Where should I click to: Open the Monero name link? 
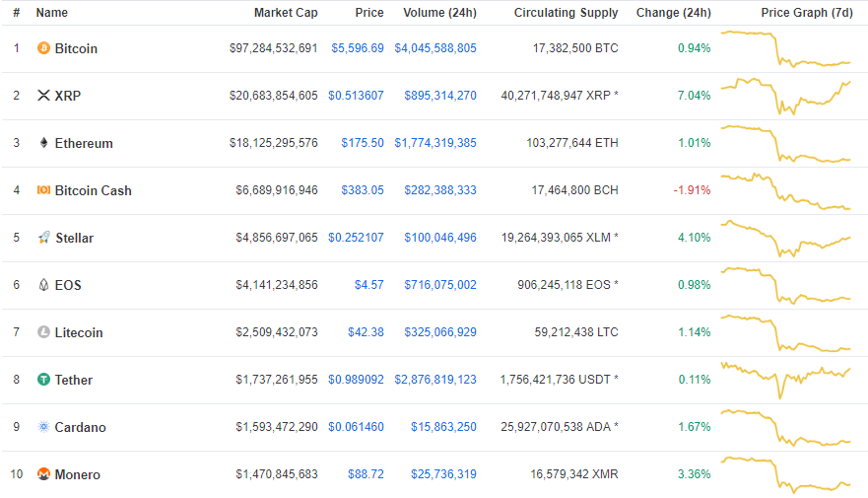[78, 474]
